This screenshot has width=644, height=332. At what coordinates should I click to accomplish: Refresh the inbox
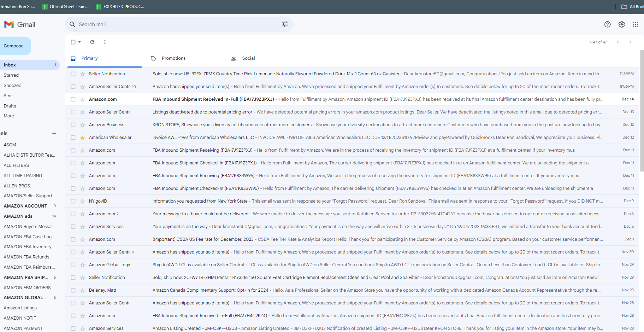pos(92,42)
